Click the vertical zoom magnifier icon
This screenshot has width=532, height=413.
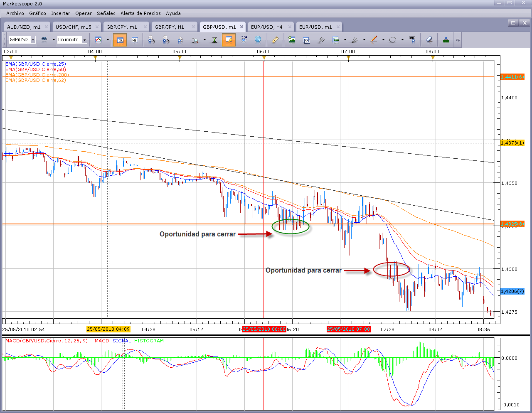[195, 40]
